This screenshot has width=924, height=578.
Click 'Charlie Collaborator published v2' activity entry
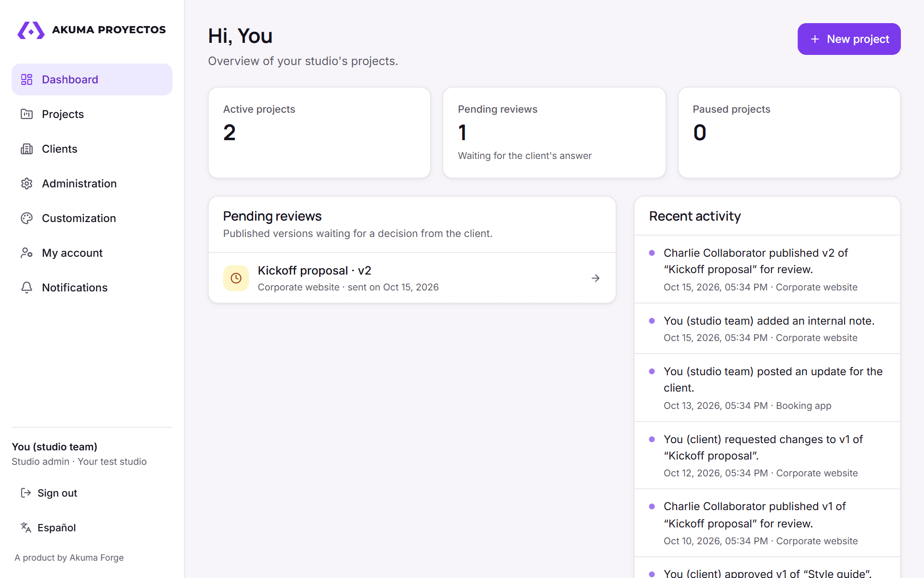(767, 269)
